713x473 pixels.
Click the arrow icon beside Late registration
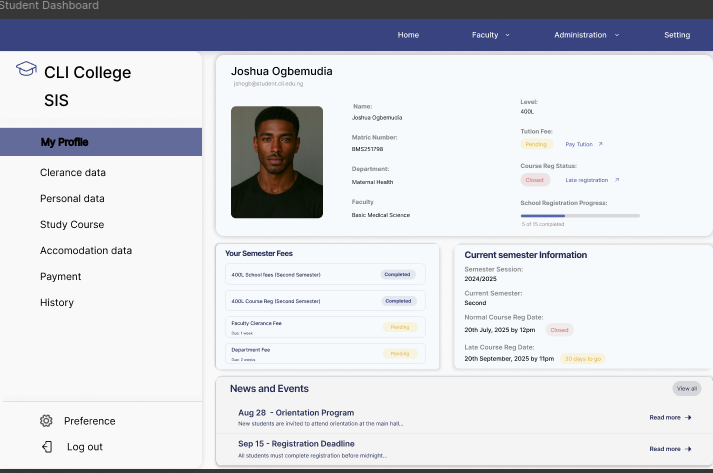coord(617,180)
